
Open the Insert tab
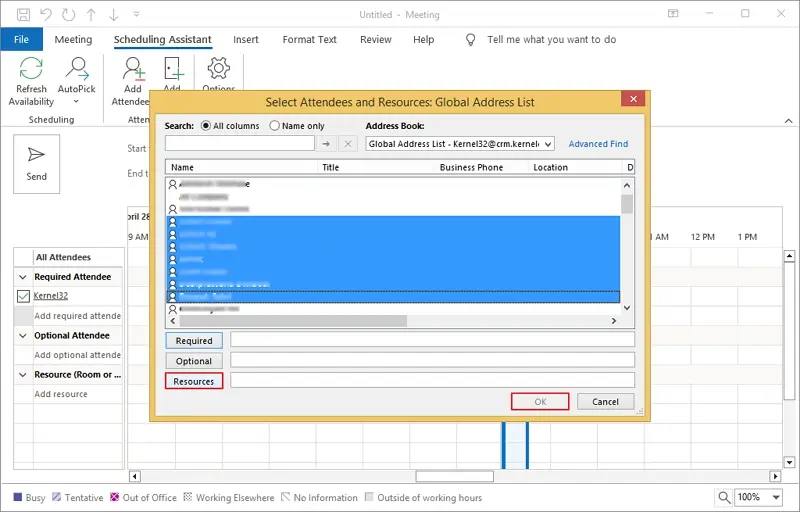pos(245,39)
